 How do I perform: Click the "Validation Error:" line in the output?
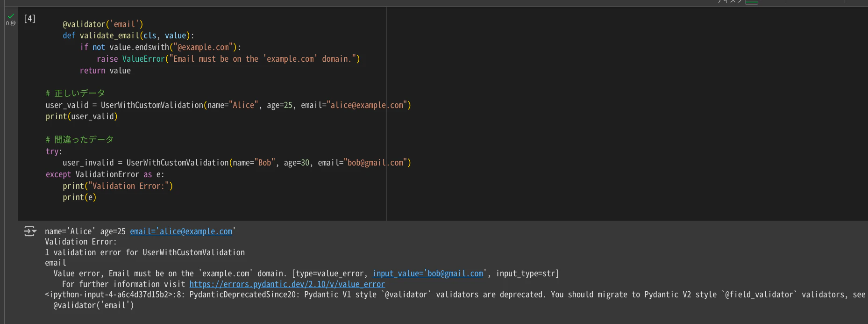click(x=81, y=242)
